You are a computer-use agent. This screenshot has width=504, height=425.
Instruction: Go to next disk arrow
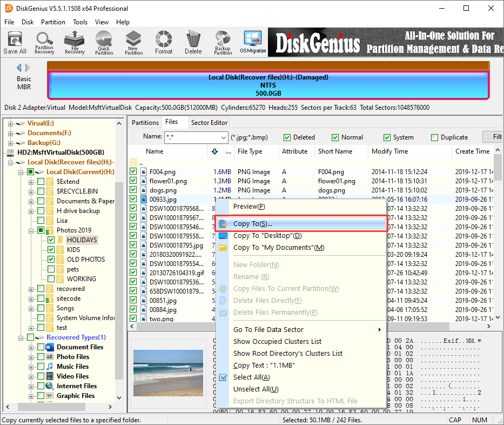pyautogui.click(x=28, y=68)
